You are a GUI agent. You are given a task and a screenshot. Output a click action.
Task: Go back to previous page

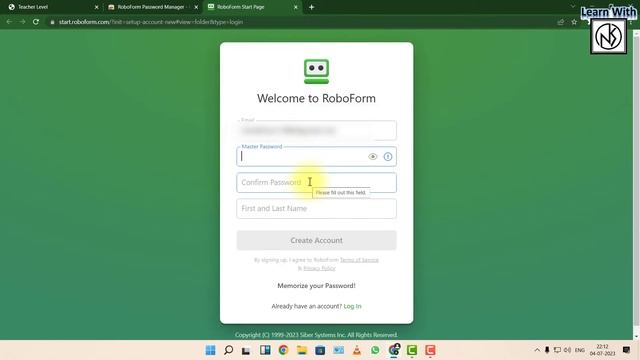point(9,22)
